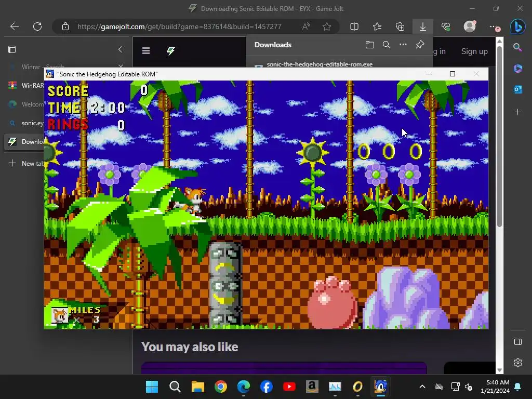Switch to the WinRAR tab
The height and width of the screenshot is (399, 532).
click(x=24, y=86)
